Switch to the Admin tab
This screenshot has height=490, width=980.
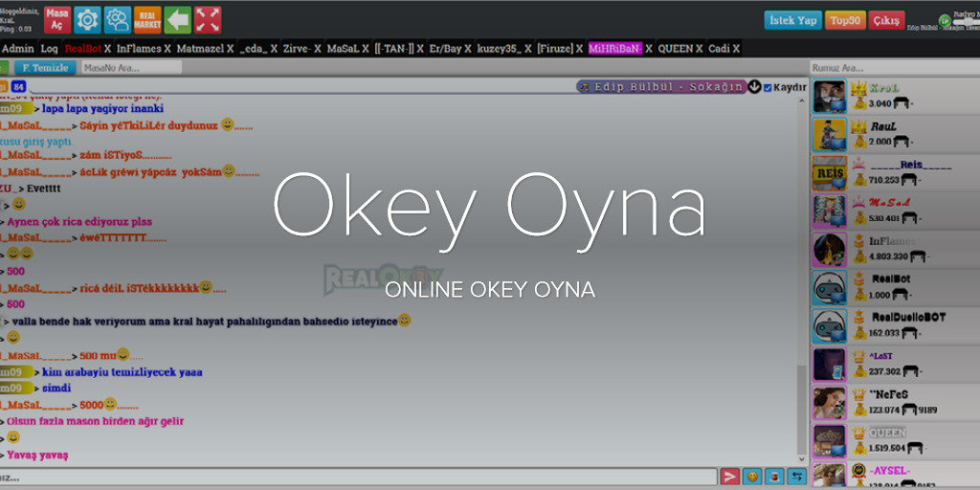pos(18,48)
